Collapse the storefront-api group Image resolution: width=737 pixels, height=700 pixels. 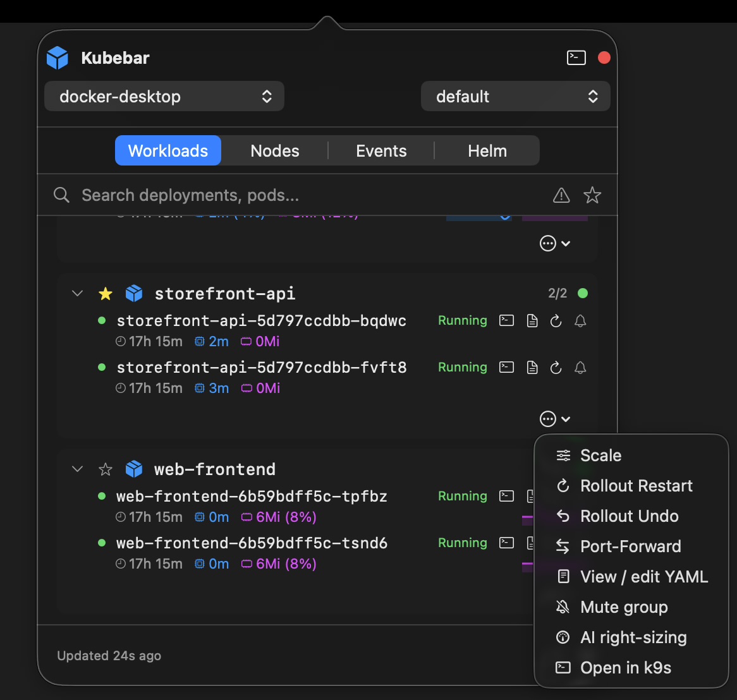(x=78, y=294)
